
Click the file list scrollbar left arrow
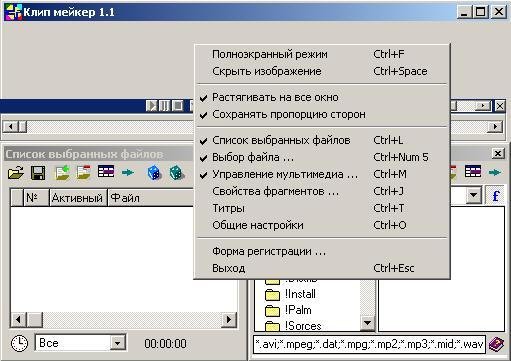point(18,320)
